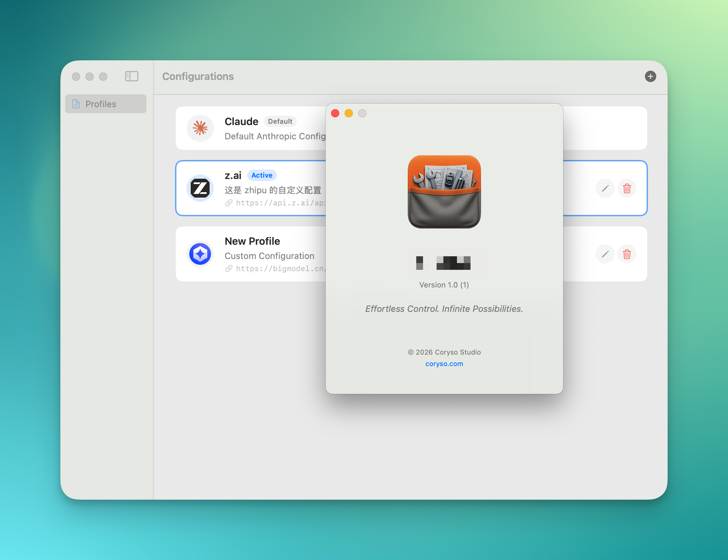The width and height of the screenshot is (728, 560).
Task: Edit the New Profile entry
Action: coord(605,254)
